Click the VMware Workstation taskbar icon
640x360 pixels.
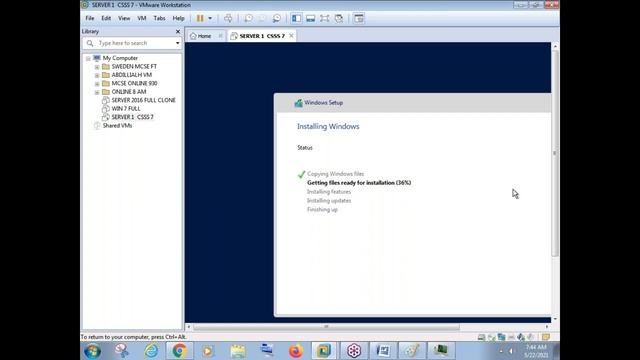324,351
